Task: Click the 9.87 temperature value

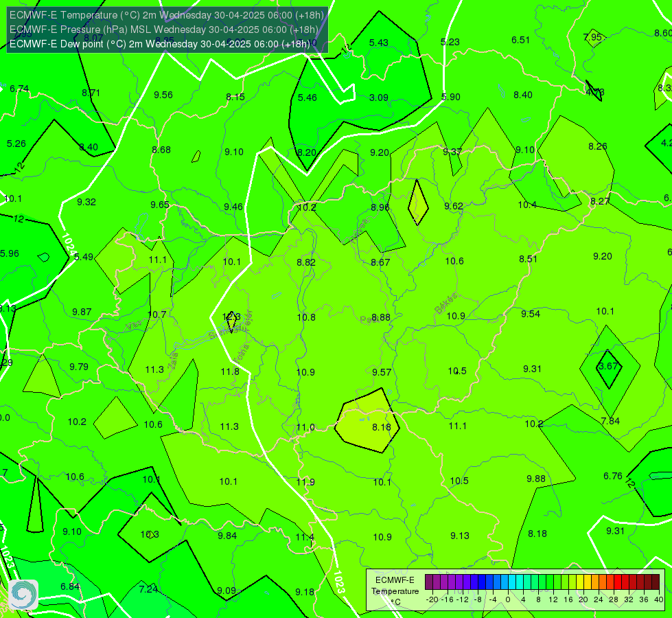Action: click(x=82, y=312)
